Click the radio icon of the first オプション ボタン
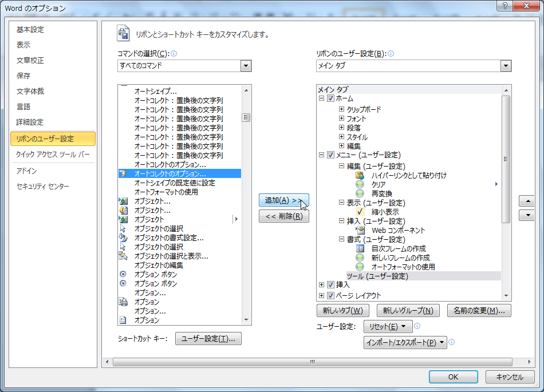 point(123,274)
